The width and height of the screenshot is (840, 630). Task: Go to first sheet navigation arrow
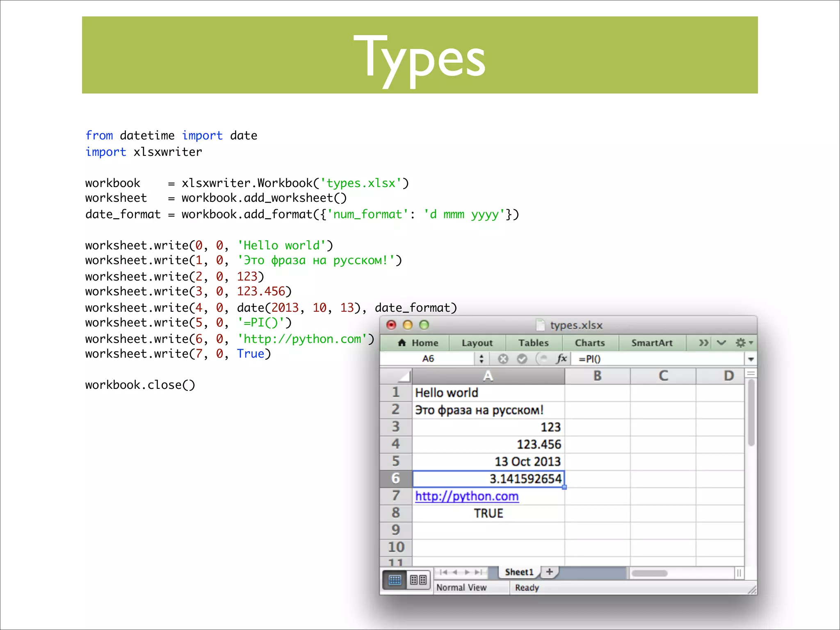coord(443,572)
